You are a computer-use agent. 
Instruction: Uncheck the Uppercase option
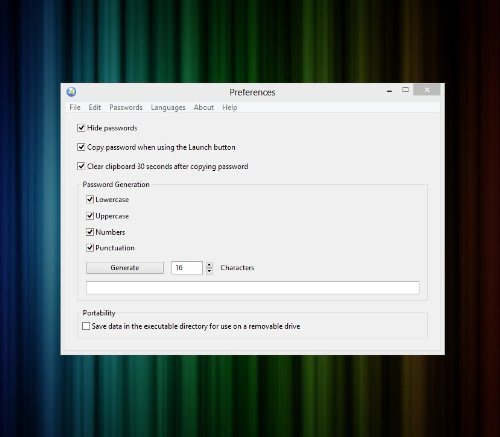click(x=90, y=216)
